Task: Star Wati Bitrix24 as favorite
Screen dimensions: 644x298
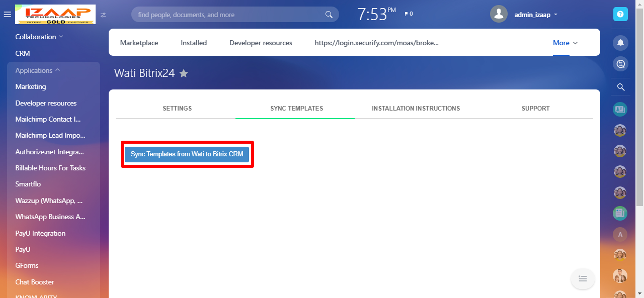Action: (x=184, y=73)
